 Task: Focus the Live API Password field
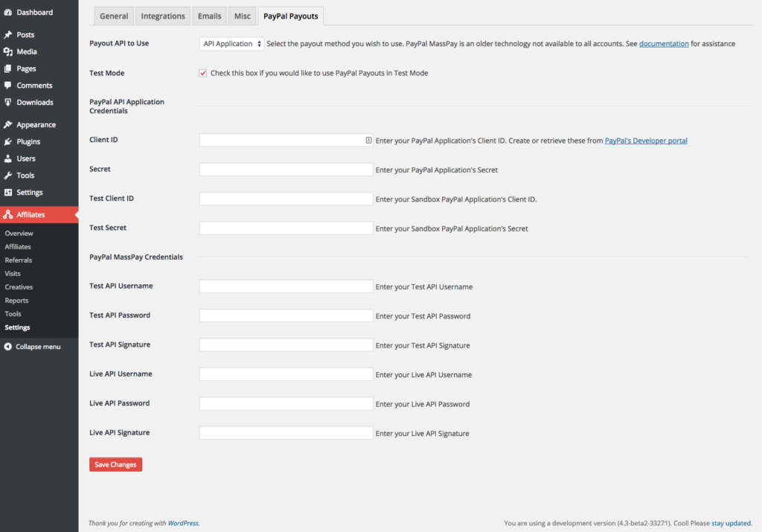(286, 404)
